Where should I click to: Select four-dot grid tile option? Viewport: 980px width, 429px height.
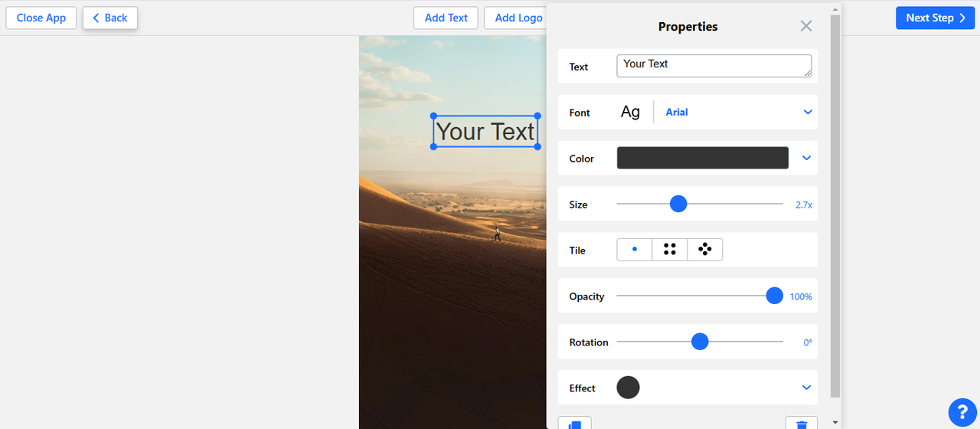pos(670,250)
